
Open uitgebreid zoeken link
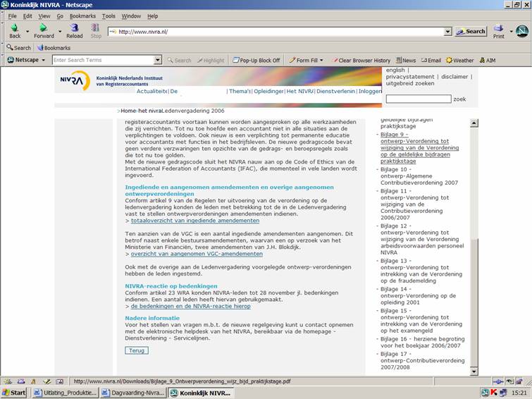pos(410,83)
